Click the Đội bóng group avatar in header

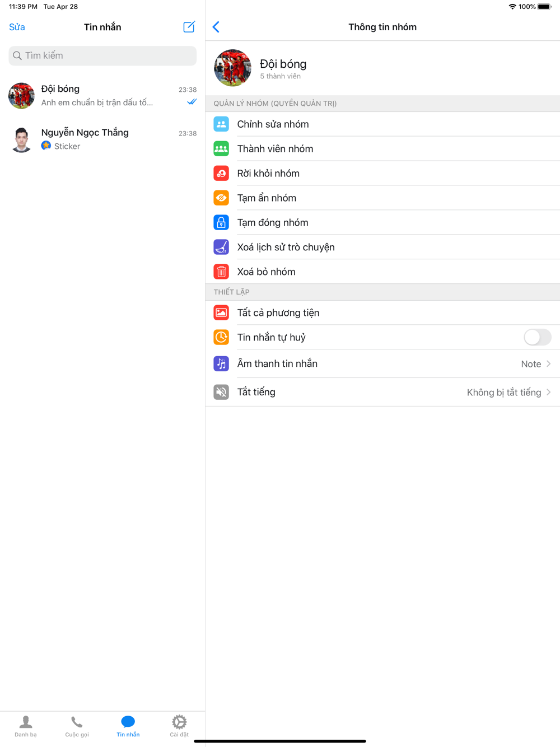[232, 68]
